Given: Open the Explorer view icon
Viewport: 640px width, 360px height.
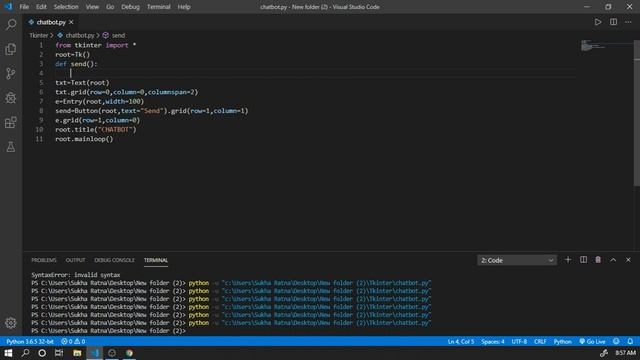Looking at the screenshot, I should tap(11, 49).
